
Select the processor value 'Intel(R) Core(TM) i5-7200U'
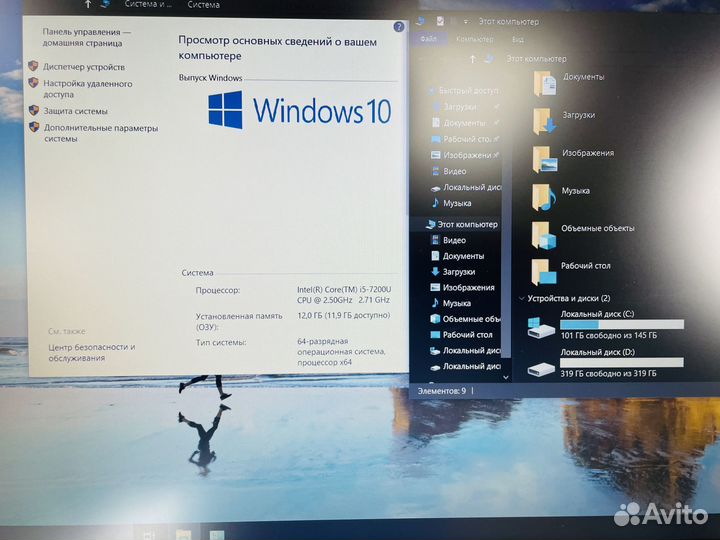[344, 289]
